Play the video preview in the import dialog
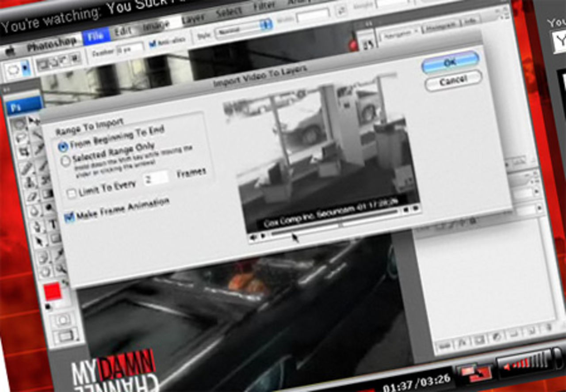This screenshot has height=392, width=566. click(x=263, y=236)
